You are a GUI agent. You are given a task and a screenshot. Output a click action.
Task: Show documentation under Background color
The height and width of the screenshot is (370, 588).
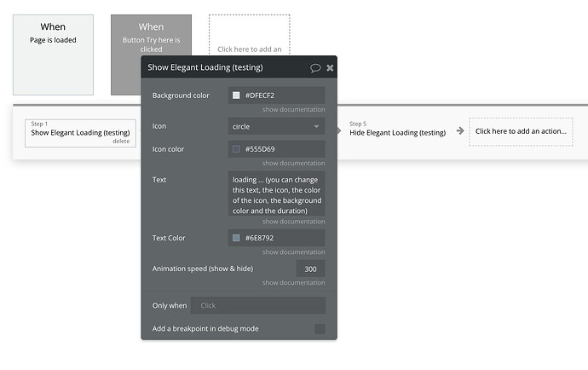pos(294,110)
